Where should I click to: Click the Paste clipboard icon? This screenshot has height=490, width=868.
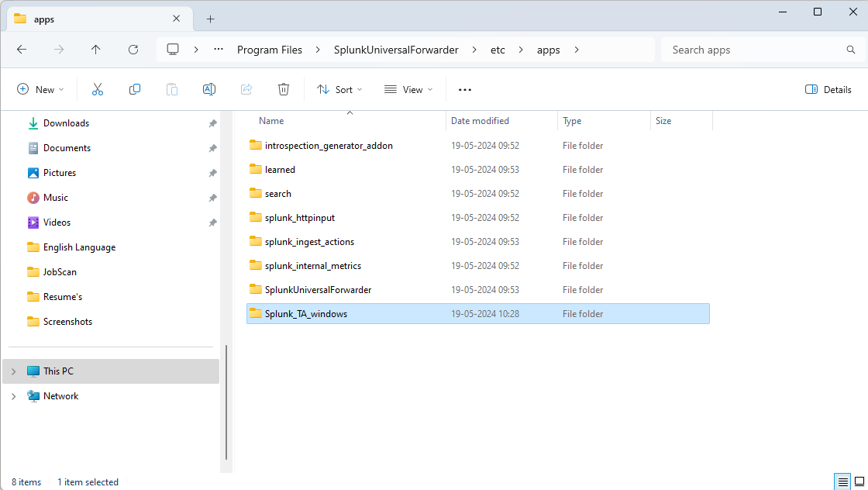click(x=172, y=89)
